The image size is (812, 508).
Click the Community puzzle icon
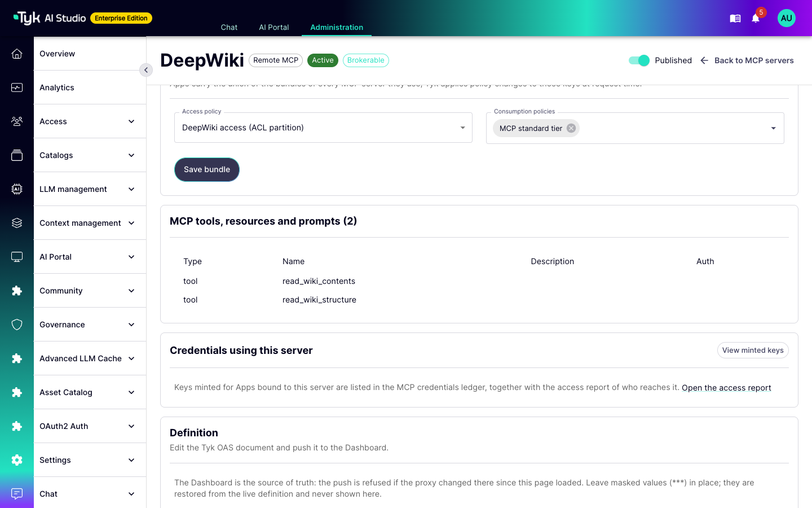17,291
